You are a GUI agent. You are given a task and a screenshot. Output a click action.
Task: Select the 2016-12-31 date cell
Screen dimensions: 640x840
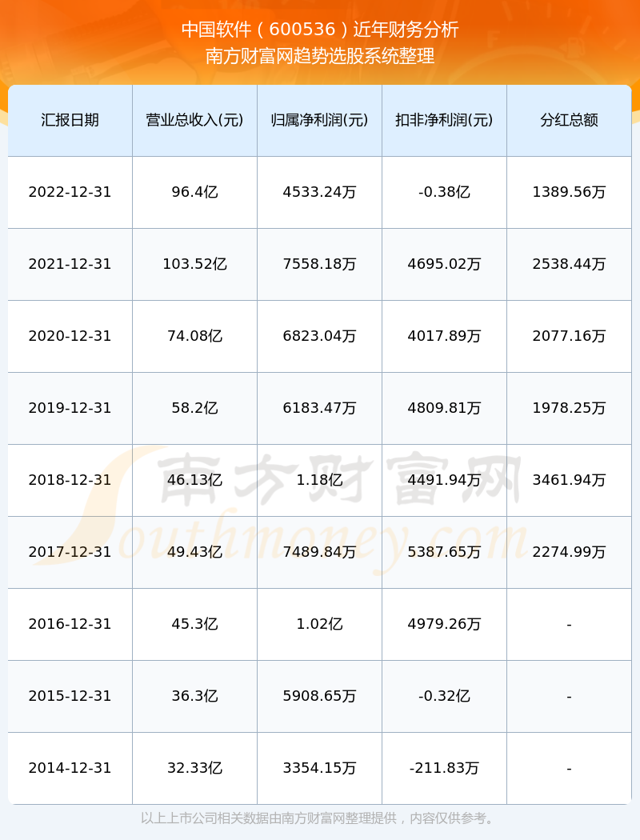[x=70, y=624]
